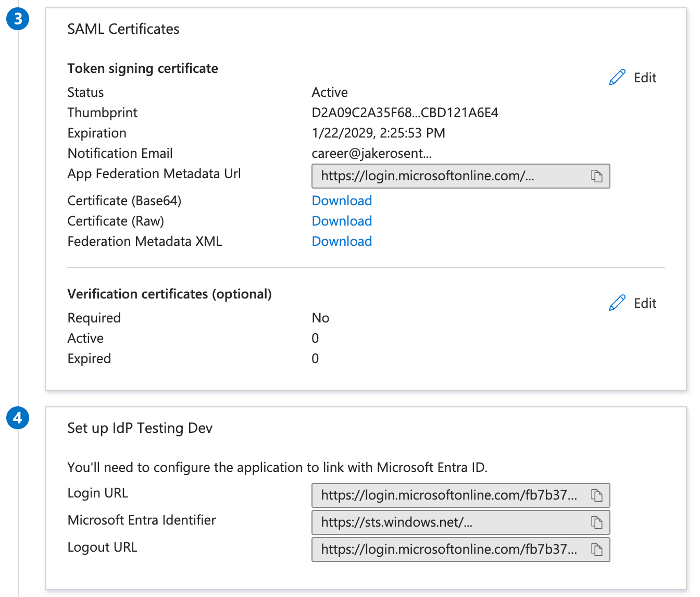This screenshot has height=597, width=700.
Task: Click the pencil icon next to Edit
Action: coord(617,76)
